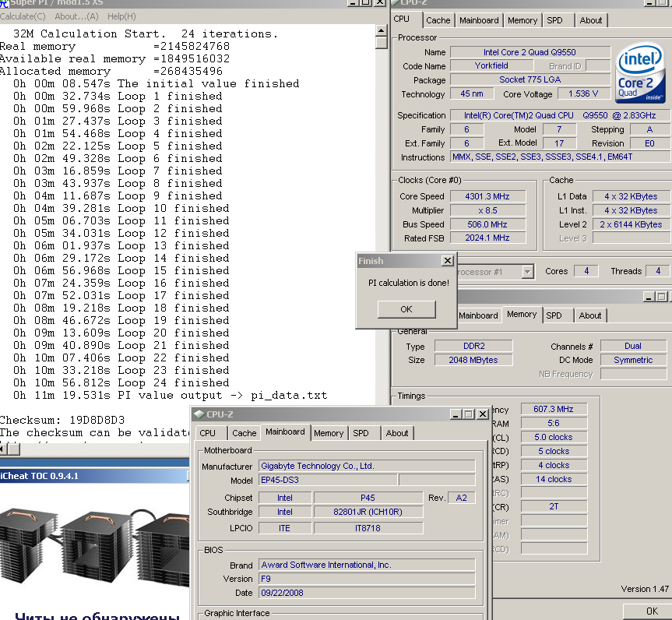
Task: Select Memory tab in front CPU-Z window
Action: 329,433
